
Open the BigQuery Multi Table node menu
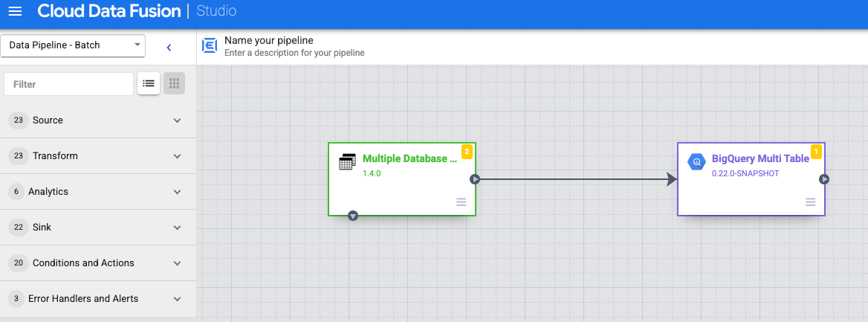pos(810,202)
